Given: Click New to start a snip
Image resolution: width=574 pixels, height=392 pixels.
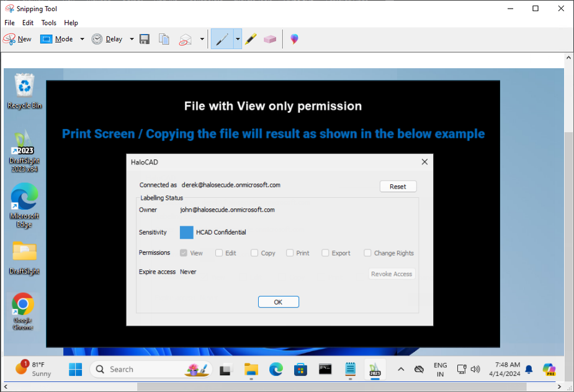Looking at the screenshot, I should [x=17, y=39].
